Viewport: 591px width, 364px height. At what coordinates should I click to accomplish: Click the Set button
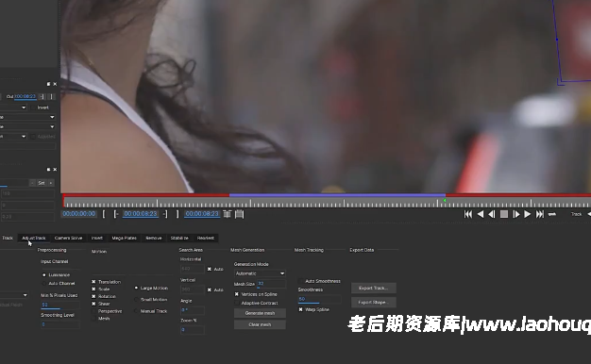coord(42,183)
